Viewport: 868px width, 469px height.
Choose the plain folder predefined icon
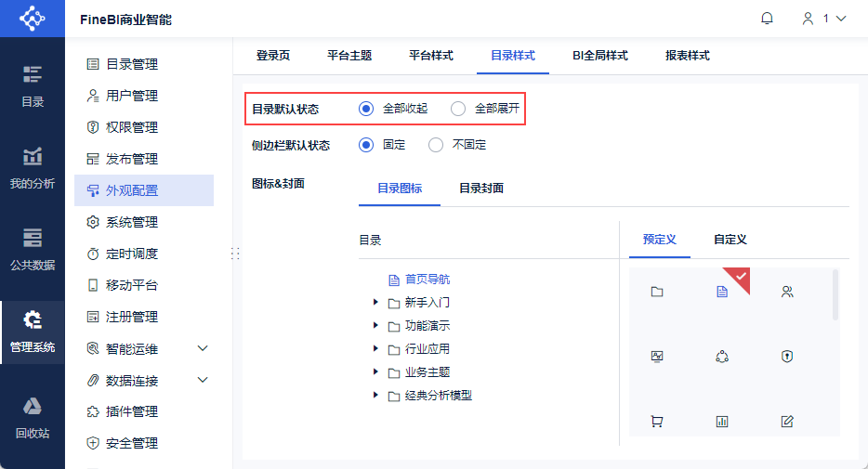point(657,292)
